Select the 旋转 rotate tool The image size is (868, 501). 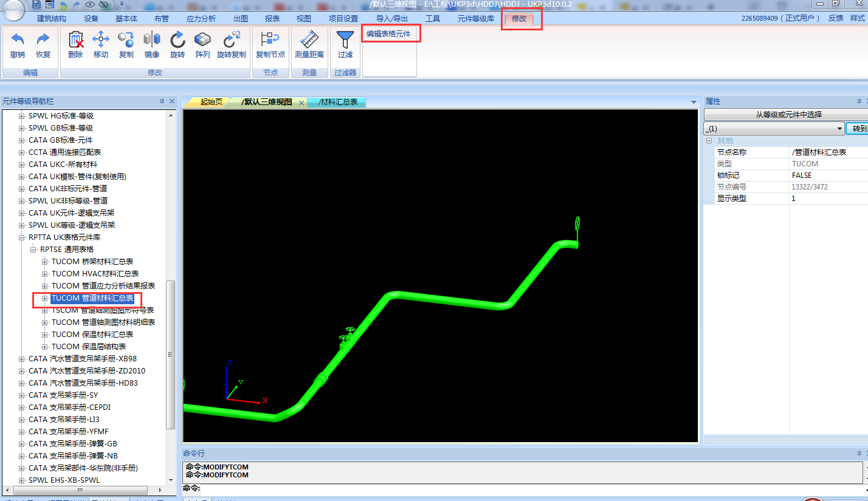coord(177,41)
